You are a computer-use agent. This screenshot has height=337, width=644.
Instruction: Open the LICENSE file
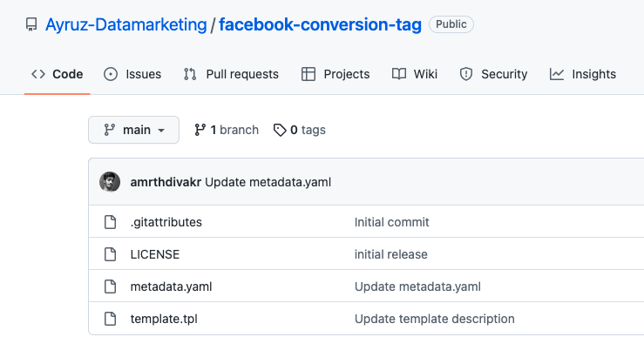pos(155,254)
